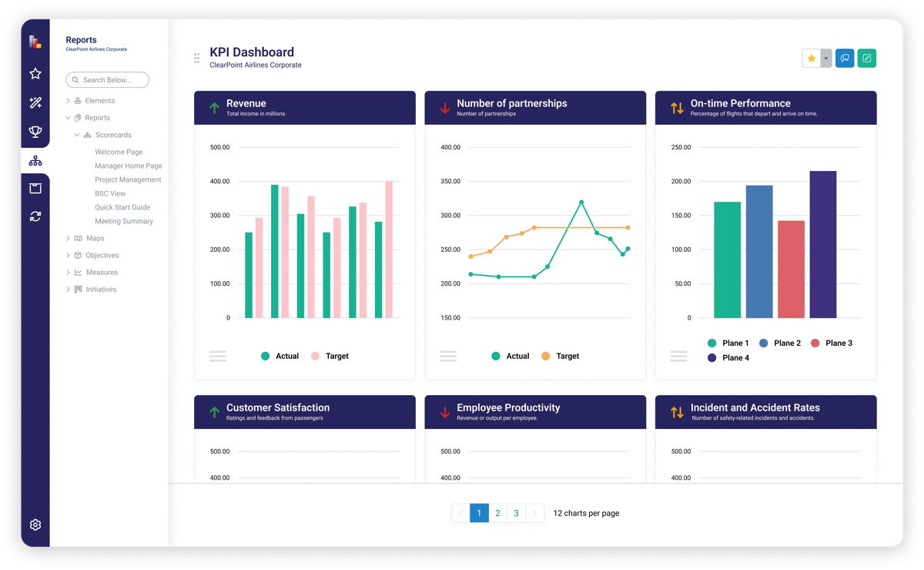Open dropdown arrow next to favorite star
924x570 pixels.
click(x=826, y=59)
